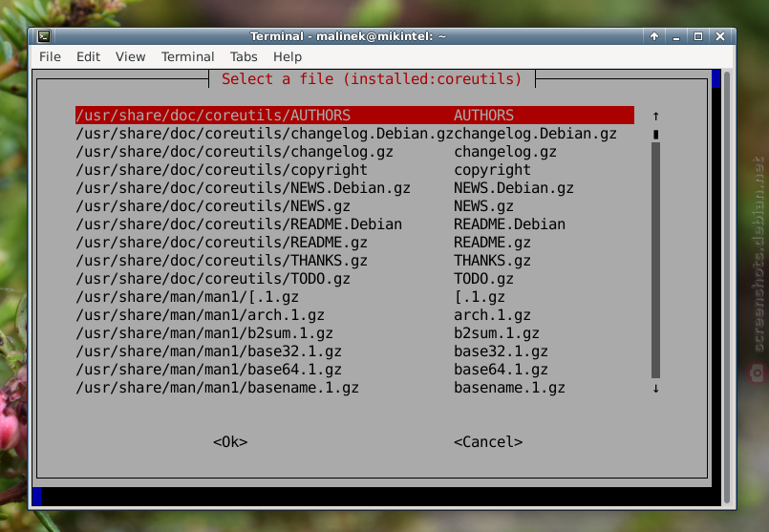
Task: Click the terminal icon in the title bar
Action: pos(44,36)
